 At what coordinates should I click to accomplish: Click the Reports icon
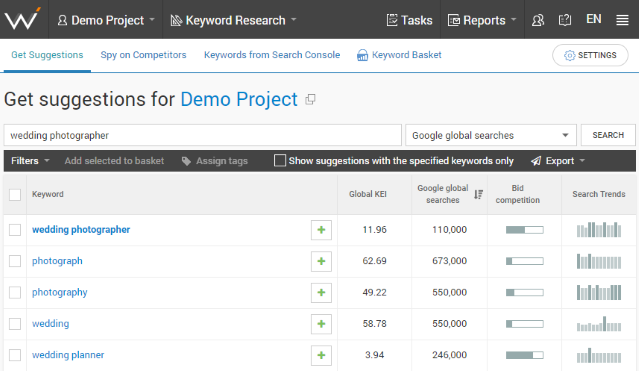pos(454,20)
